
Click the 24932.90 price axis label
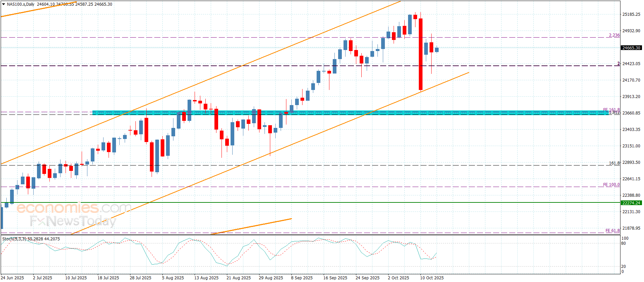(x=631, y=31)
